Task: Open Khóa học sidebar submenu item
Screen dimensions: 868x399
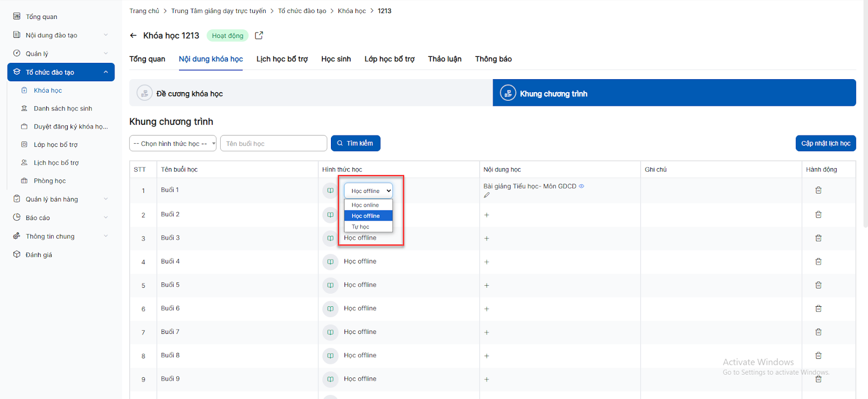Action: coord(48,91)
